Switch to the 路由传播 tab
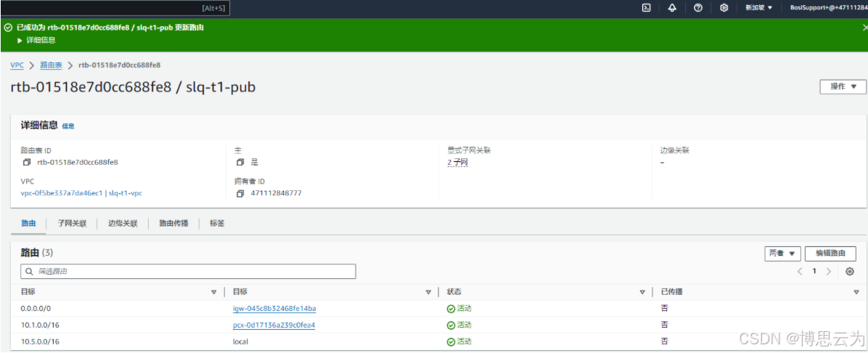The image size is (868, 353). [x=174, y=223]
